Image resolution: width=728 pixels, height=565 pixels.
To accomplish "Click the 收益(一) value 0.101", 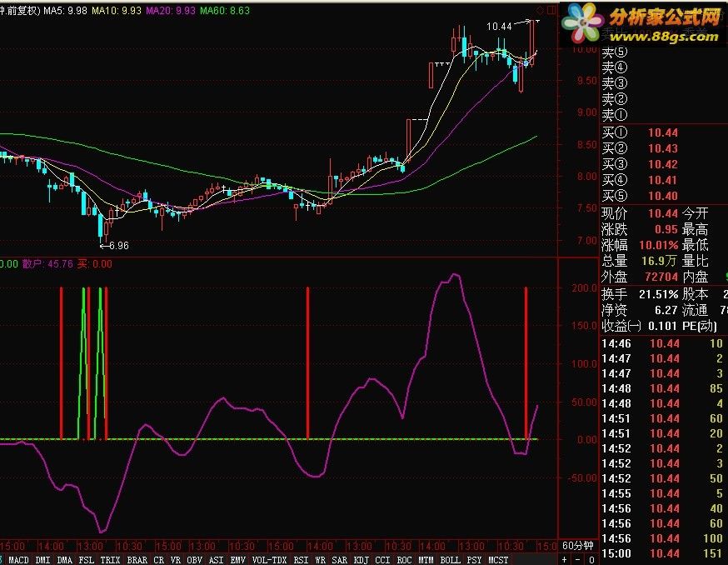I will pos(662,326).
